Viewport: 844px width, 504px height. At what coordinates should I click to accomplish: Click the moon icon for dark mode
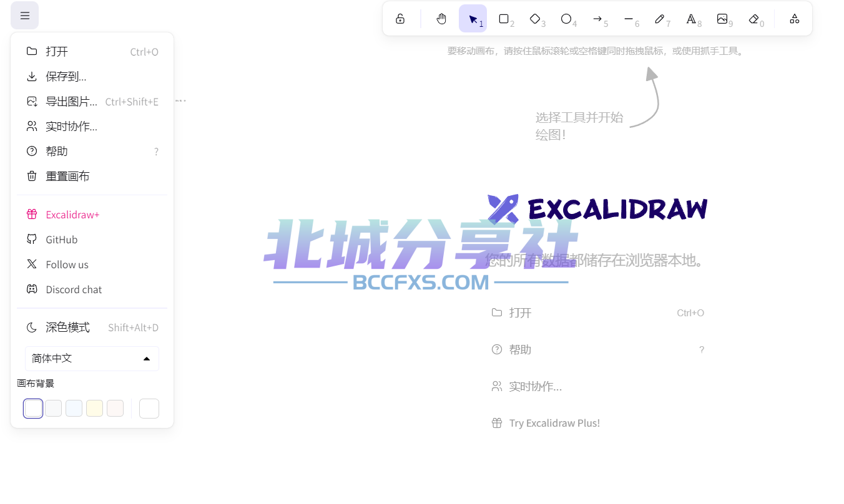pyautogui.click(x=32, y=327)
